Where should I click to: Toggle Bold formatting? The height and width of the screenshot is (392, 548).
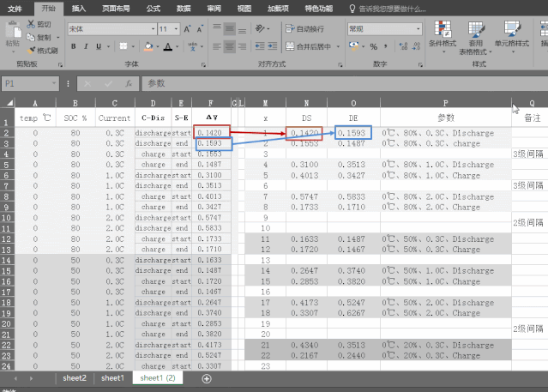tap(74, 46)
